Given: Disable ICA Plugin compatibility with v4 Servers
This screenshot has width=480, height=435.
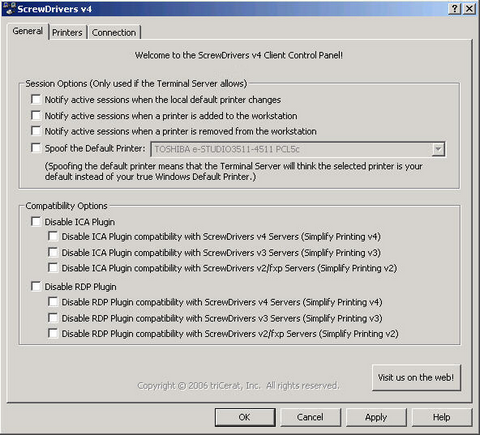Looking at the screenshot, I should (x=53, y=236).
